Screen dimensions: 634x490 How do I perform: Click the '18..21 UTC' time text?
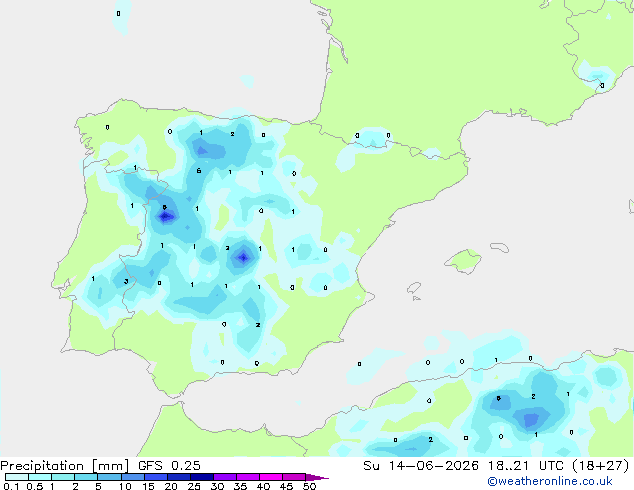[526, 466]
